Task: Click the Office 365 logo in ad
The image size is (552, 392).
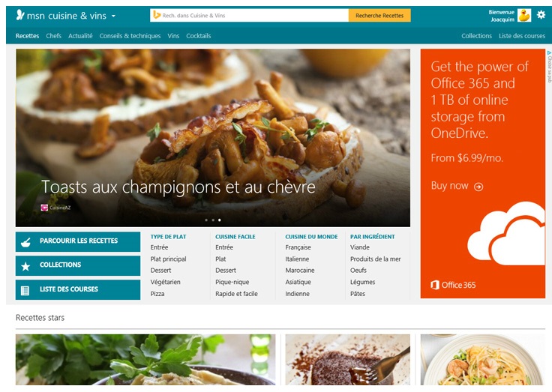Action: tap(453, 285)
